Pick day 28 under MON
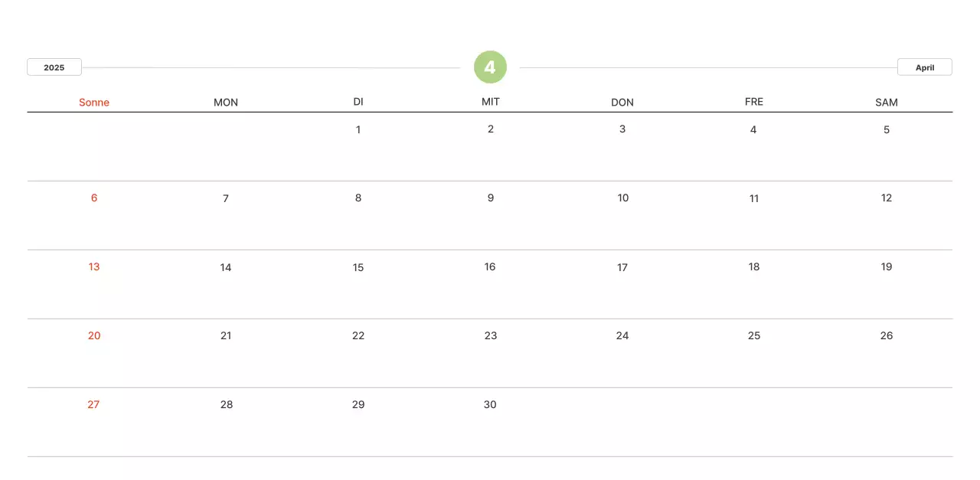 click(227, 404)
